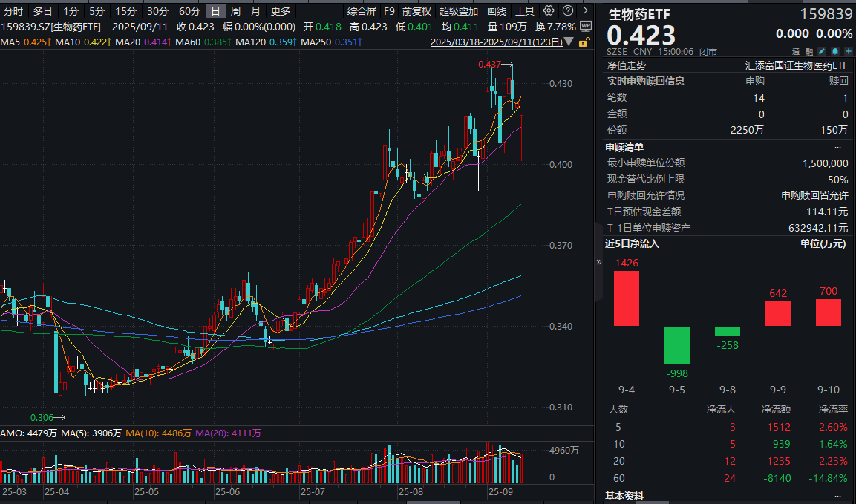
Task: Click the F9 button in the toolbar
Action: [389, 11]
